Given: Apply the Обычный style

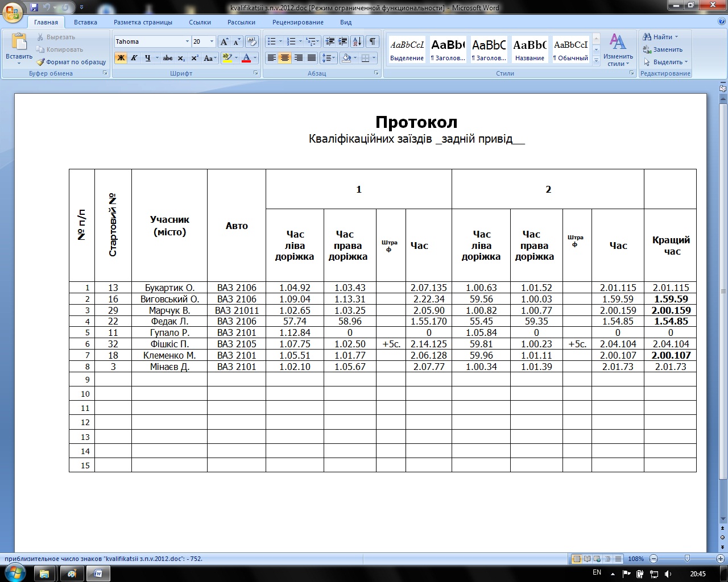Looking at the screenshot, I should [x=570, y=49].
